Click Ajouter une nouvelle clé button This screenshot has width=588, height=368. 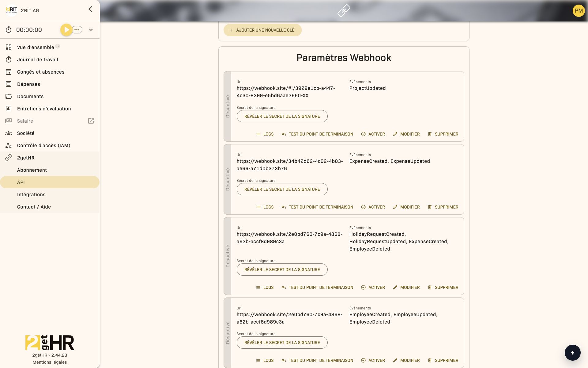[262, 30]
